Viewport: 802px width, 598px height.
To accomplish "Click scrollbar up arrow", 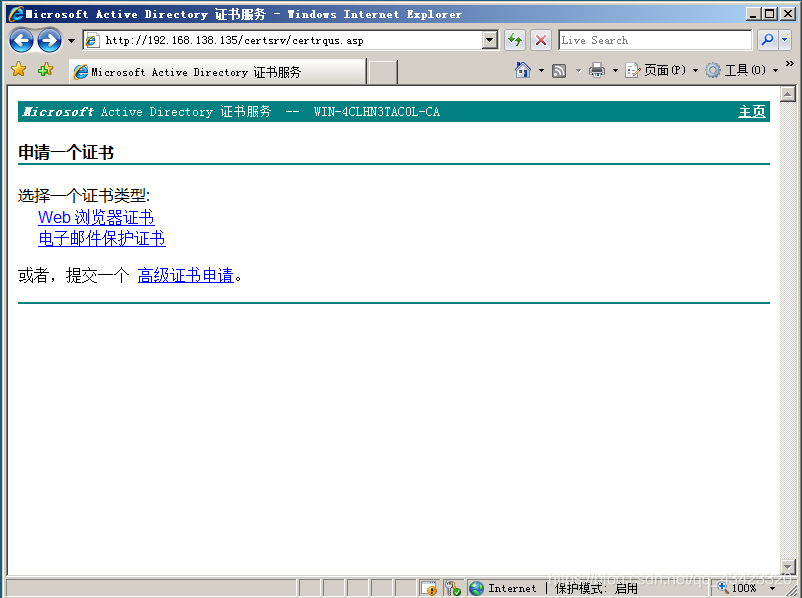I will [788, 94].
